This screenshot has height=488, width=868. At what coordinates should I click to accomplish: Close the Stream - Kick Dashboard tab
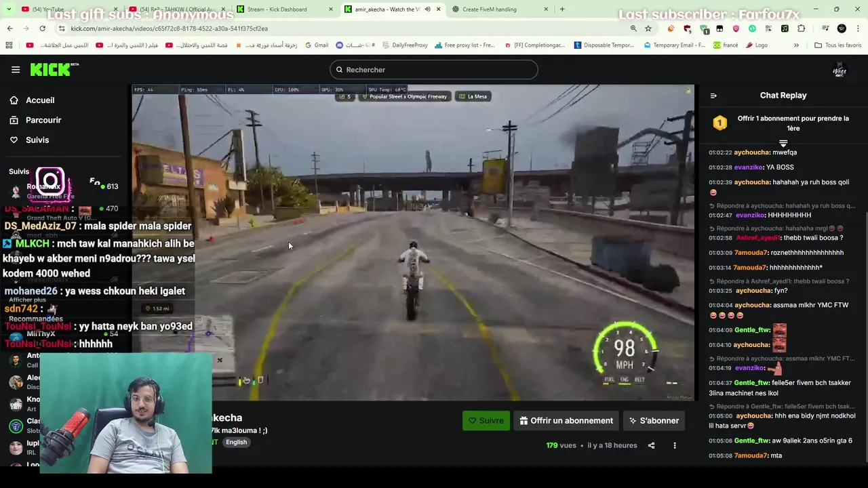(331, 9)
